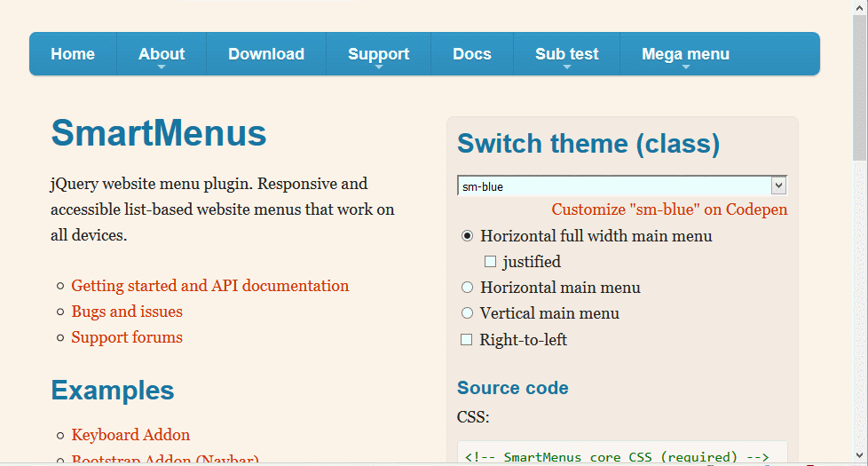Open the Home menu item
868x466 pixels.
73,53
